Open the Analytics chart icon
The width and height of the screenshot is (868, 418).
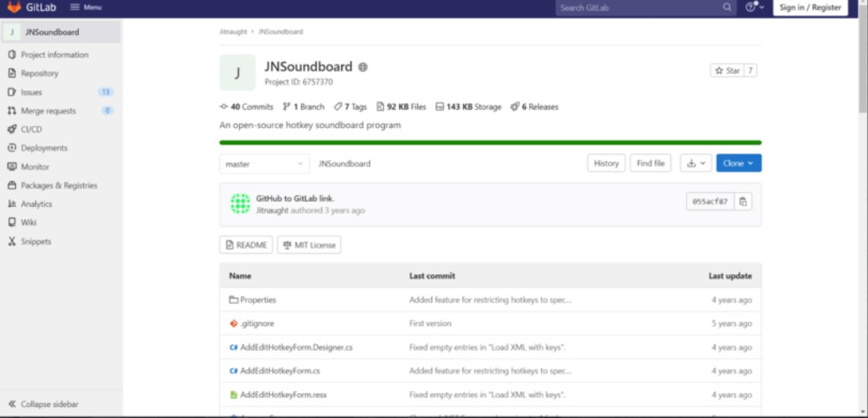12,204
